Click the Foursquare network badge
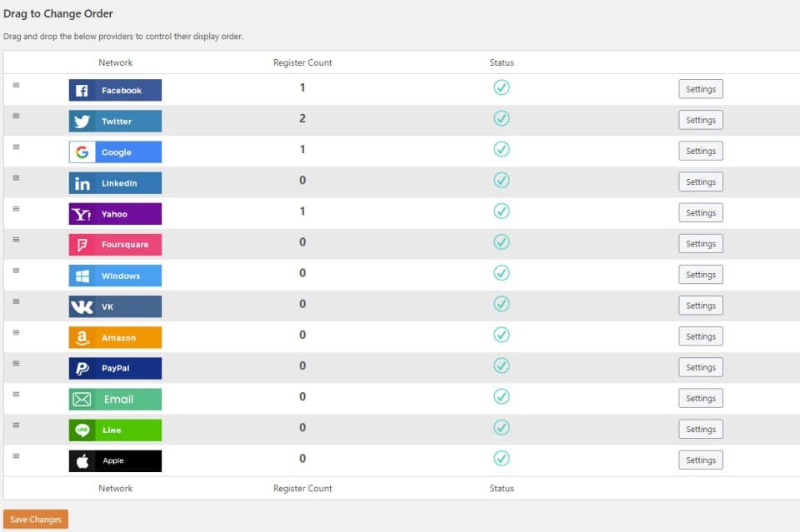This screenshot has width=800, height=532. click(115, 245)
